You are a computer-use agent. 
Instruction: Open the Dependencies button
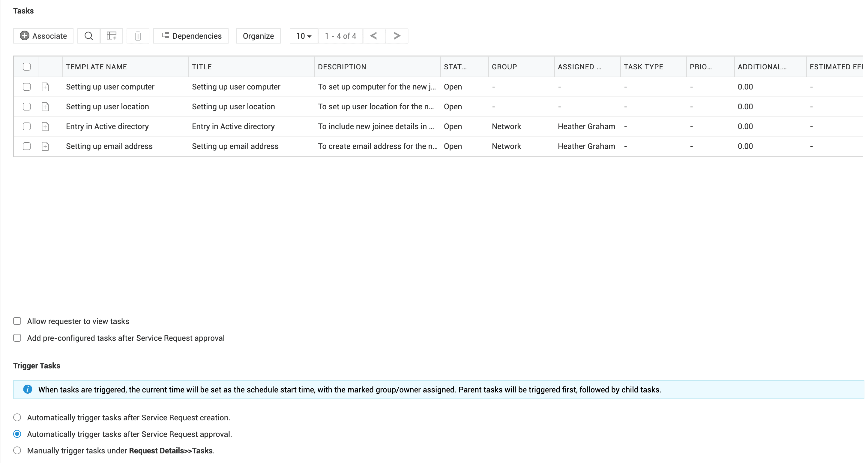click(x=191, y=36)
